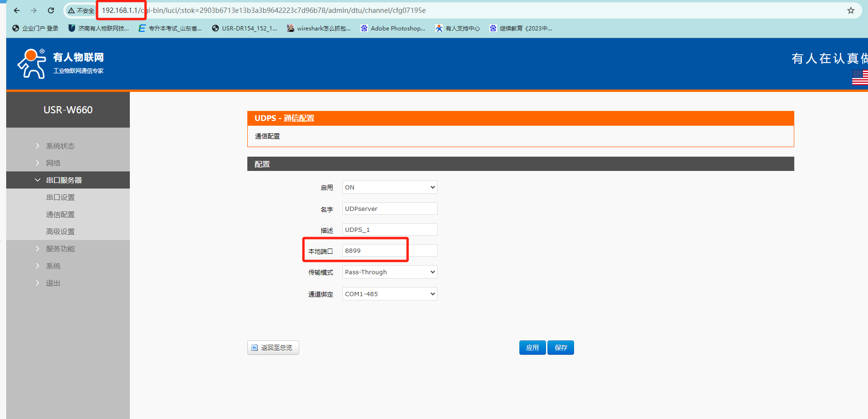Reload the page with refresh icon
Screen dimensions: 868x419
(x=51, y=10)
